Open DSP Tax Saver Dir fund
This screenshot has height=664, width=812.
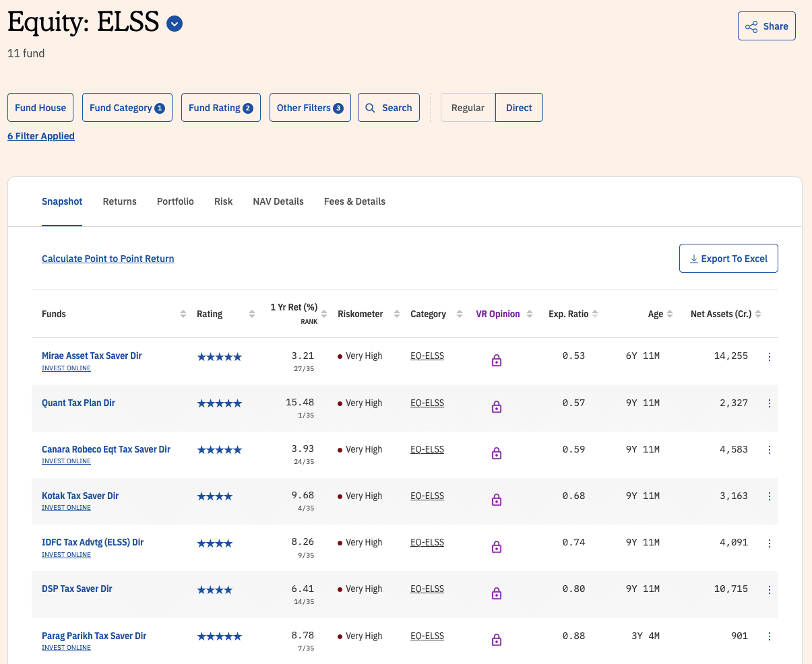[x=77, y=589]
